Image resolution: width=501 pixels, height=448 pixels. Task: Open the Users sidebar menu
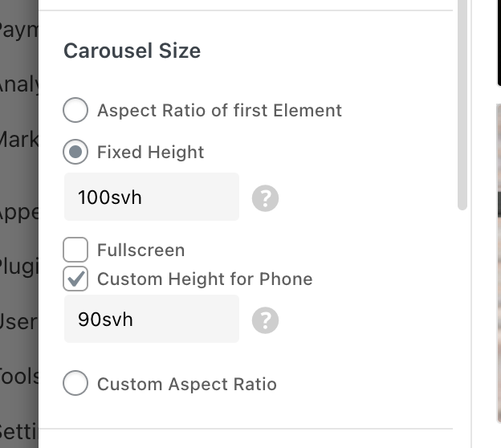point(18,321)
